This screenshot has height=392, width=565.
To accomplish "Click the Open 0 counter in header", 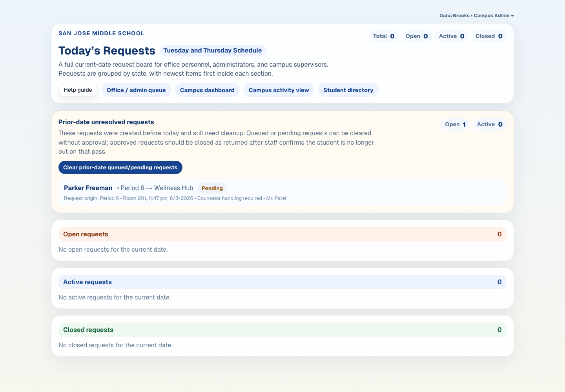I will (417, 36).
